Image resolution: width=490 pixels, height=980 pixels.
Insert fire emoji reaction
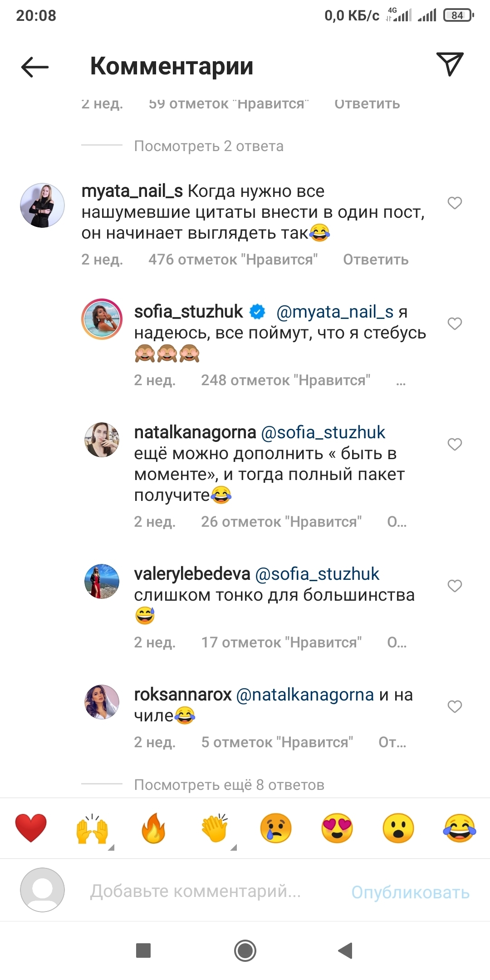point(153,828)
